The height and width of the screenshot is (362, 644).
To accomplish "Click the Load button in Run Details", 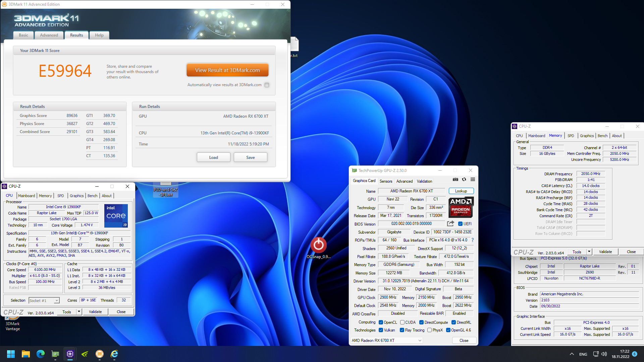I will [214, 158].
